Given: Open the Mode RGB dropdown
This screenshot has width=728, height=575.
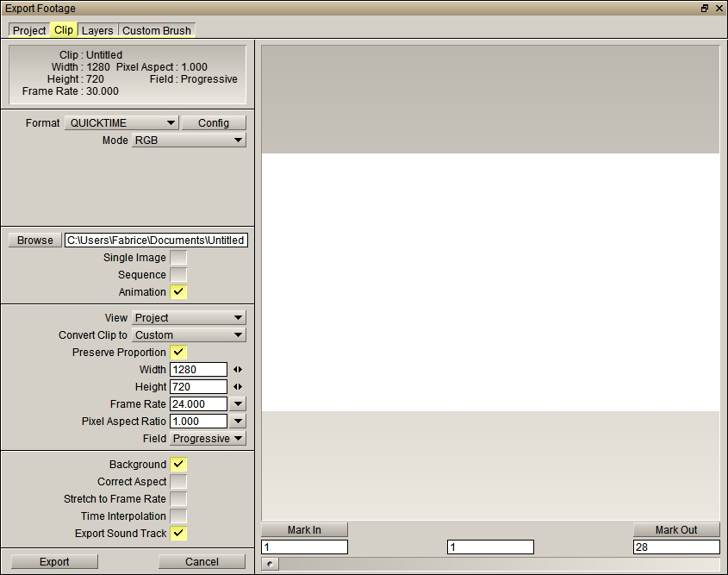Looking at the screenshot, I should tap(189, 141).
